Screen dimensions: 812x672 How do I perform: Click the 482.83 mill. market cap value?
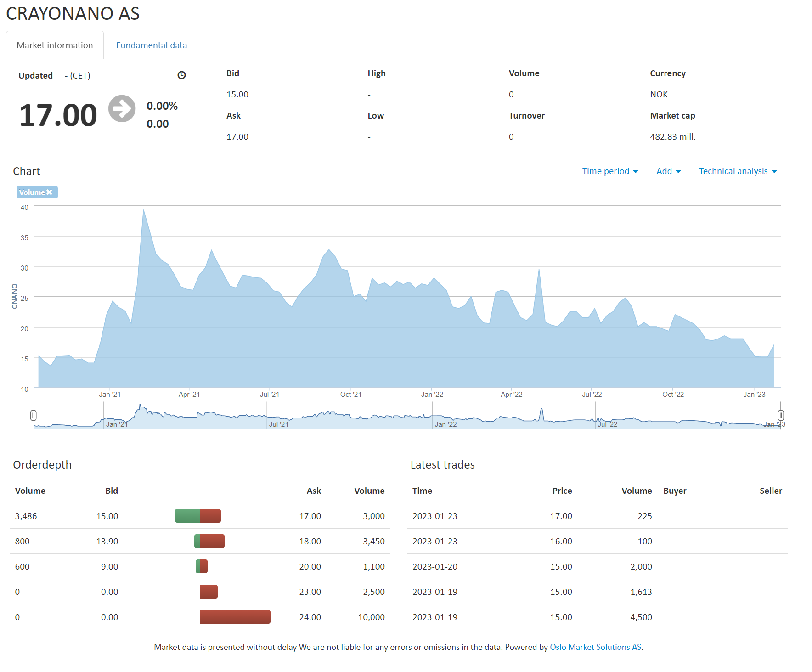(x=673, y=136)
